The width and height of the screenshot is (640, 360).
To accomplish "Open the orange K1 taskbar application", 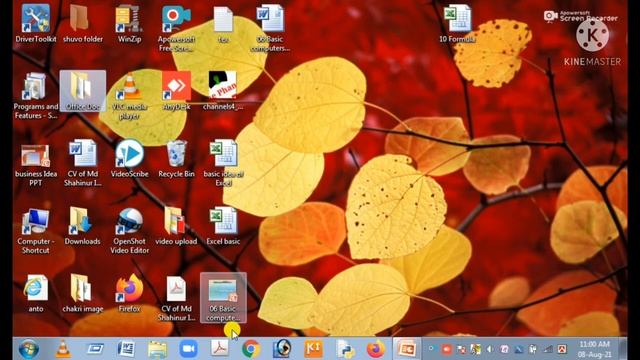I will click(x=313, y=349).
